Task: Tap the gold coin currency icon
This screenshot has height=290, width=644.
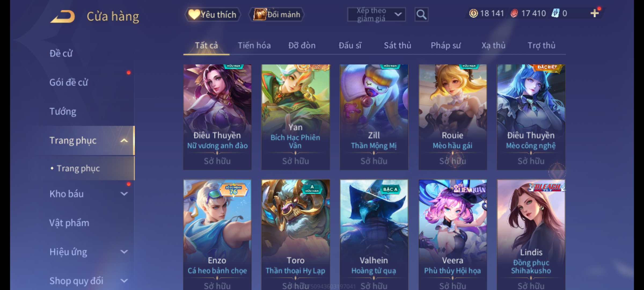Action: [x=473, y=13]
